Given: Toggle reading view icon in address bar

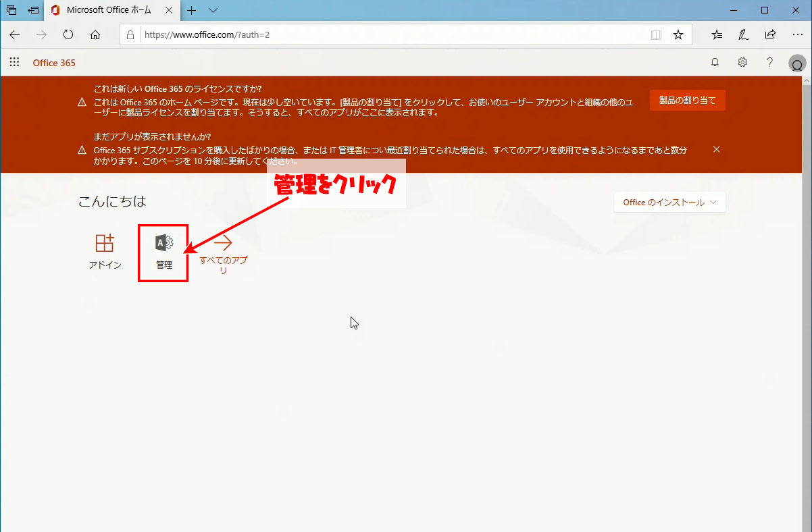Looking at the screenshot, I should coord(656,34).
